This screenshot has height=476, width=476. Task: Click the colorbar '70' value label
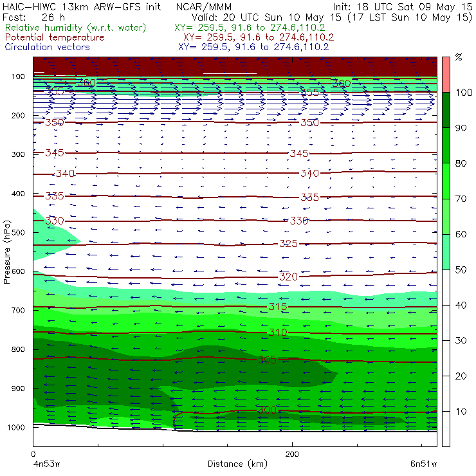[461, 199]
